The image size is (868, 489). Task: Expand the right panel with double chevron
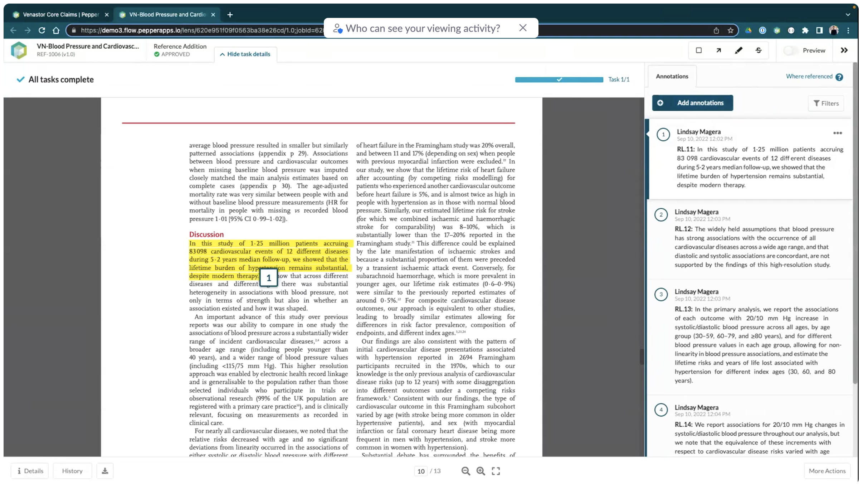845,50
